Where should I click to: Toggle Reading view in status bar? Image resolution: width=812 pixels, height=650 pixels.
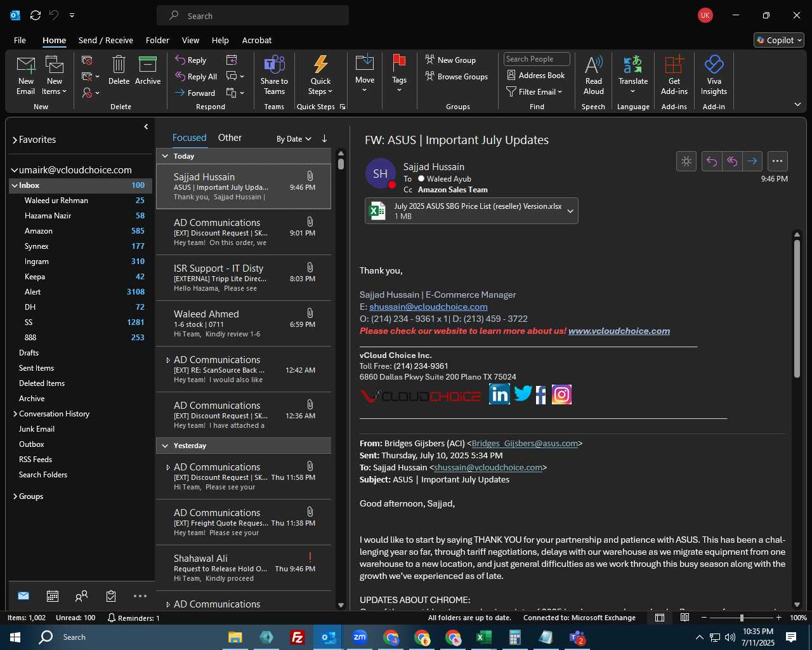(x=684, y=618)
